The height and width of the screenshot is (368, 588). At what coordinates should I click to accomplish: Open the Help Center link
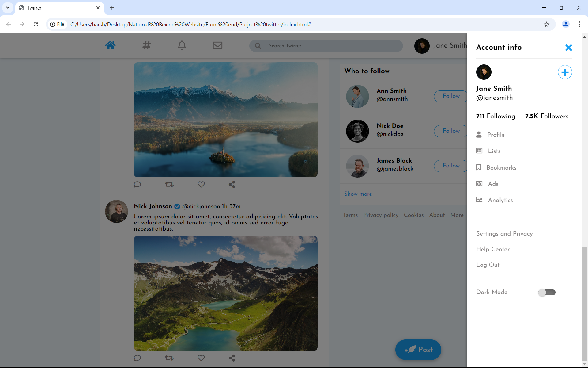pyautogui.click(x=493, y=249)
